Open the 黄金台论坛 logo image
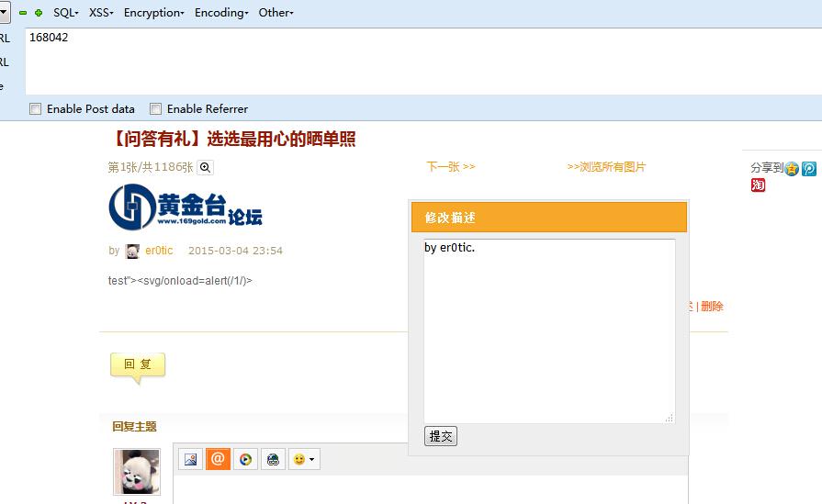 (186, 207)
